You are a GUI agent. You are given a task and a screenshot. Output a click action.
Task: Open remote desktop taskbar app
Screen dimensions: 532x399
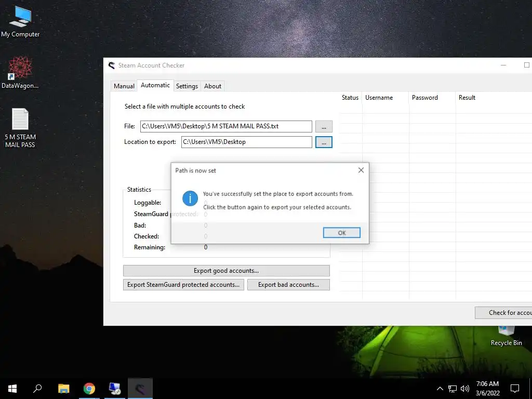click(x=115, y=389)
